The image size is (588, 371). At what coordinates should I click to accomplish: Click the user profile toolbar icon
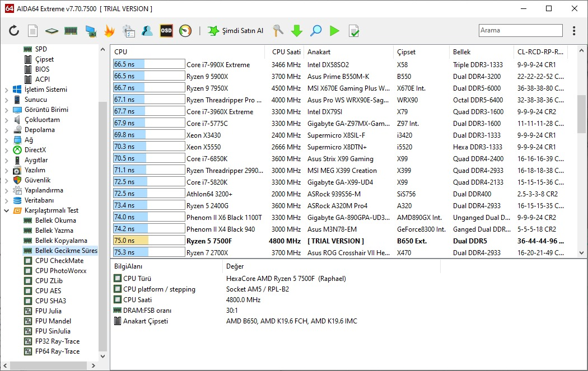click(147, 31)
